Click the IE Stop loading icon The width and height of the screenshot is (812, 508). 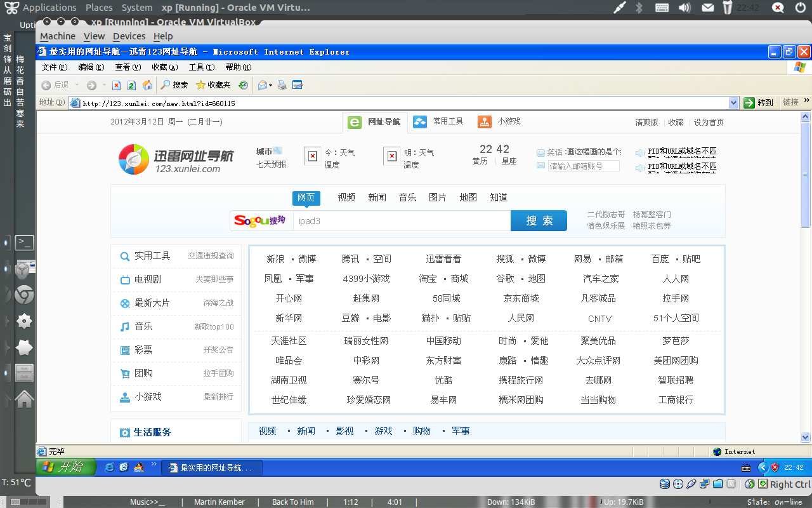click(116, 85)
